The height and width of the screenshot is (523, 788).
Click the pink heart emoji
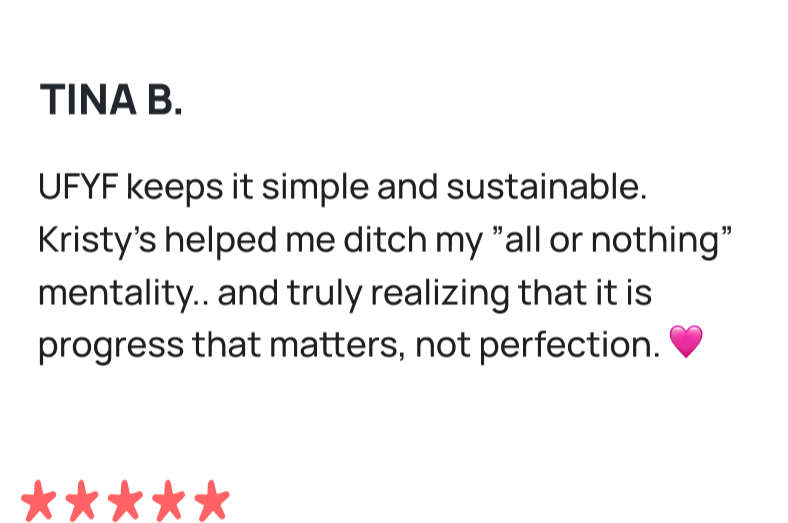[686, 342]
